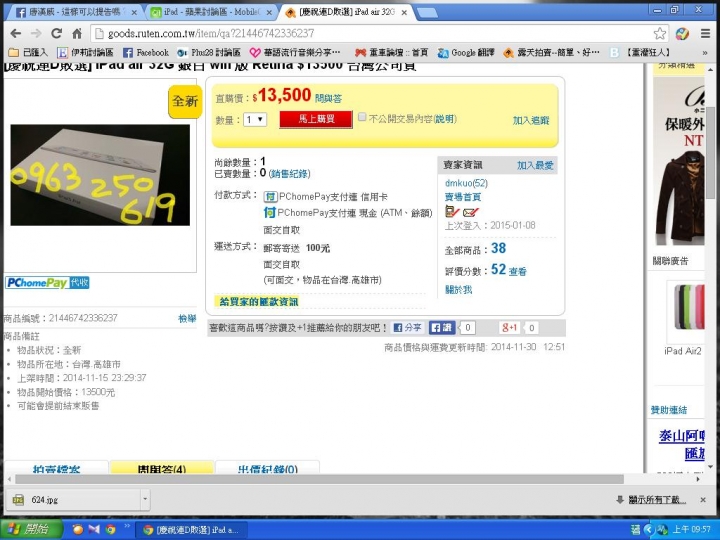Click the 38 total products number
This screenshot has height=540, width=720.
(x=498, y=248)
